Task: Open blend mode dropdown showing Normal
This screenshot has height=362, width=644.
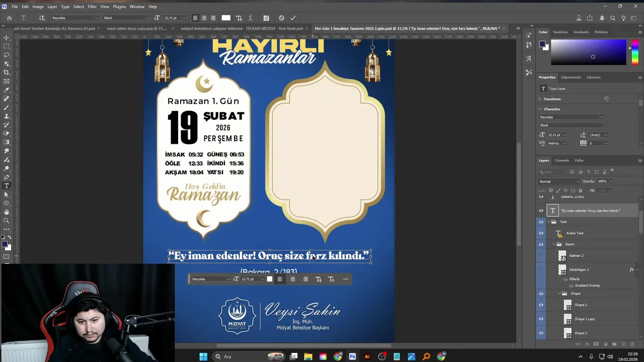Action: pyautogui.click(x=559, y=182)
